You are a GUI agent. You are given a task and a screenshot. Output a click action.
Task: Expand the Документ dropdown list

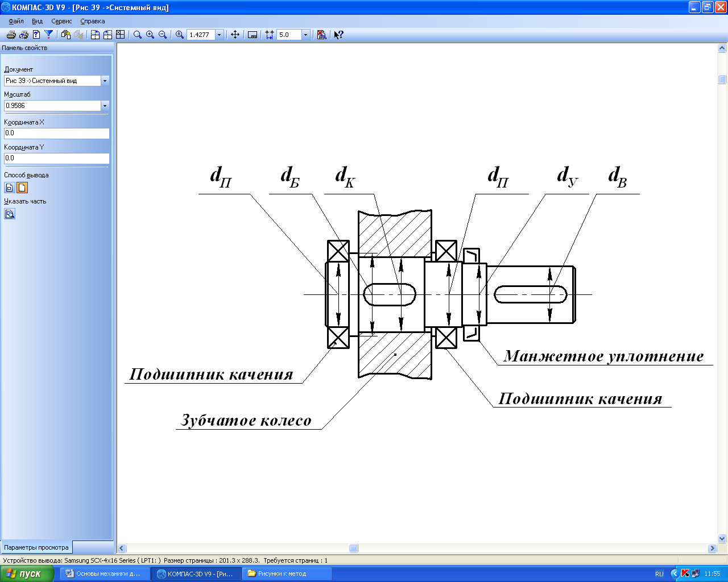point(105,81)
